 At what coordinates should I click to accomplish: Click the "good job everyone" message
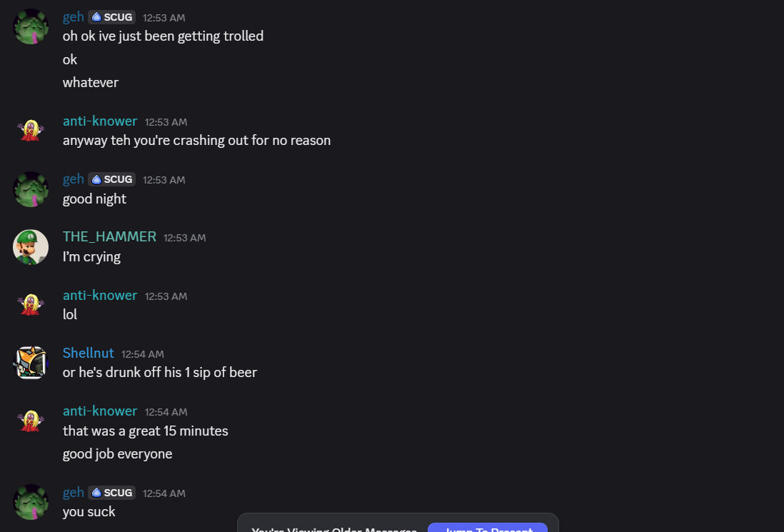coord(117,454)
